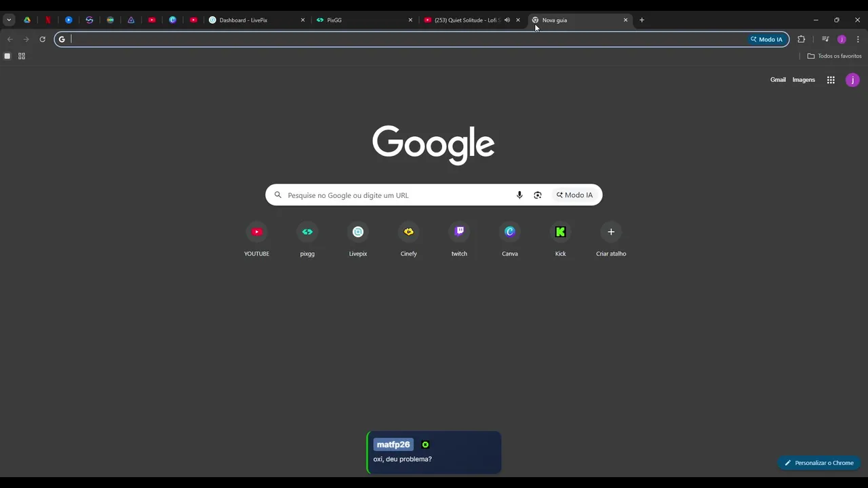
Task: Open the Kick shortcut
Action: tap(560, 241)
